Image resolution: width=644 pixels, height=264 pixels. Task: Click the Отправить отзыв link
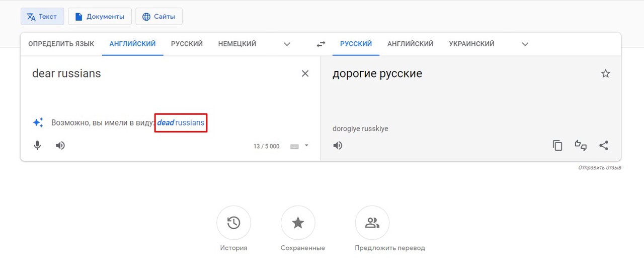(600, 167)
